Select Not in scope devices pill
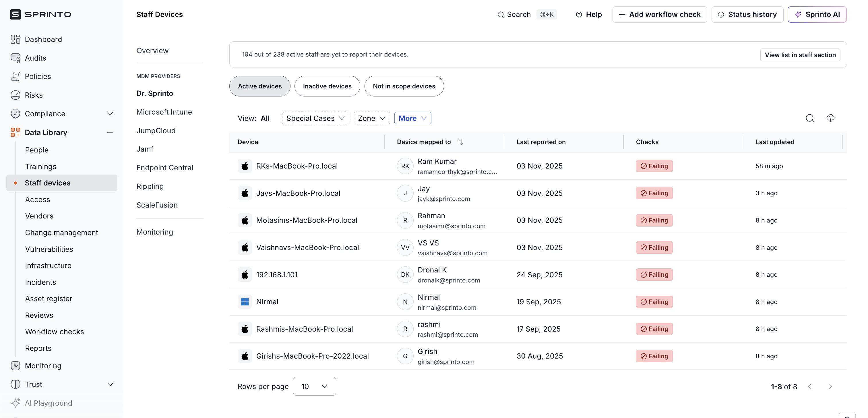This screenshot has height=418, width=868. pos(404,86)
